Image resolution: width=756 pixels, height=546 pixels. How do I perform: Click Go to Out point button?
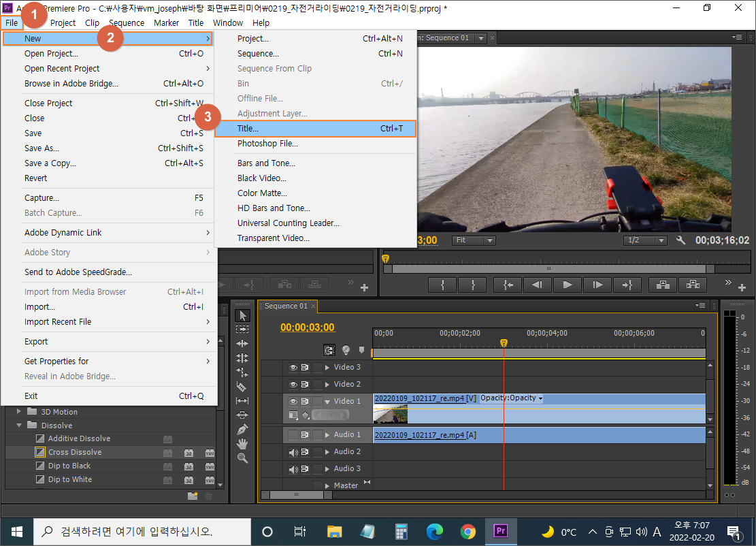click(x=627, y=285)
